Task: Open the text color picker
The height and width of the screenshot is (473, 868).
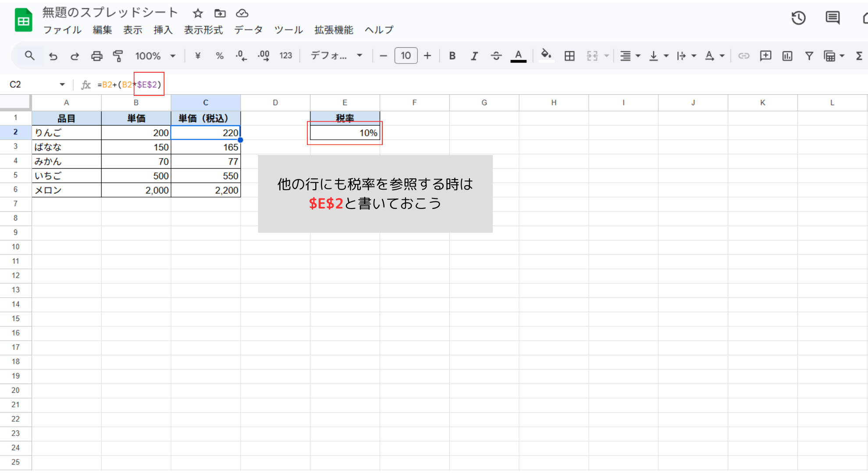Action: [x=518, y=56]
